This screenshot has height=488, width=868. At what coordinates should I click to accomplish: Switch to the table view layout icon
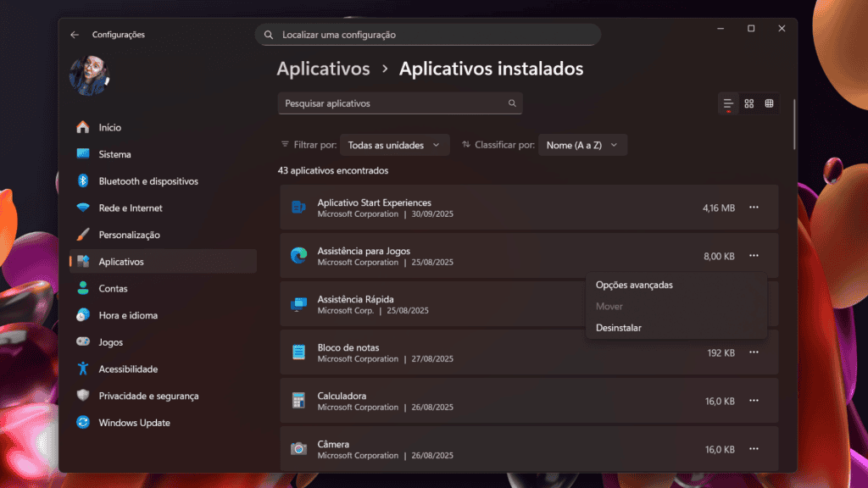[770, 103]
